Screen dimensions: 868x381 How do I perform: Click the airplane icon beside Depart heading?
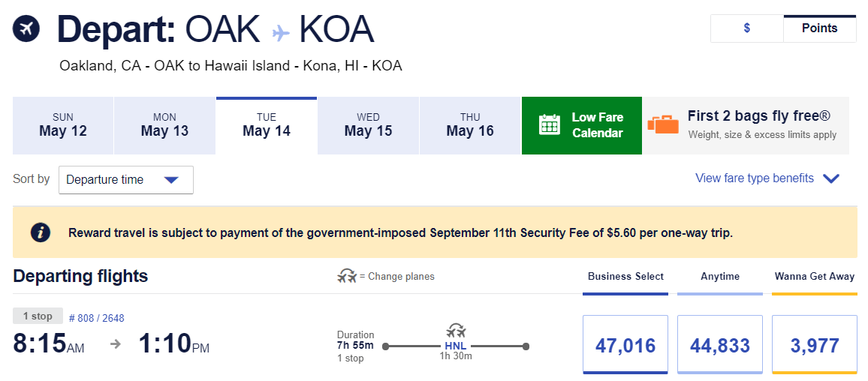pyautogui.click(x=26, y=29)
